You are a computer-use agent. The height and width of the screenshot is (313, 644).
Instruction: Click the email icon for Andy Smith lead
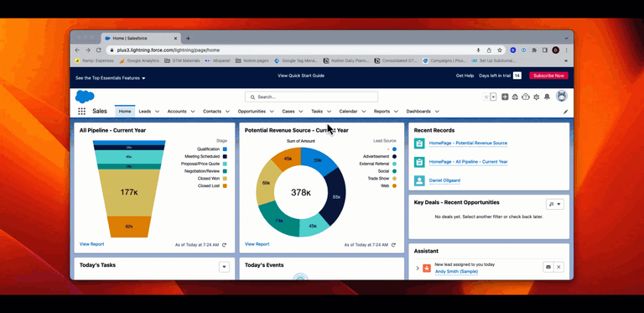(548, 267)
